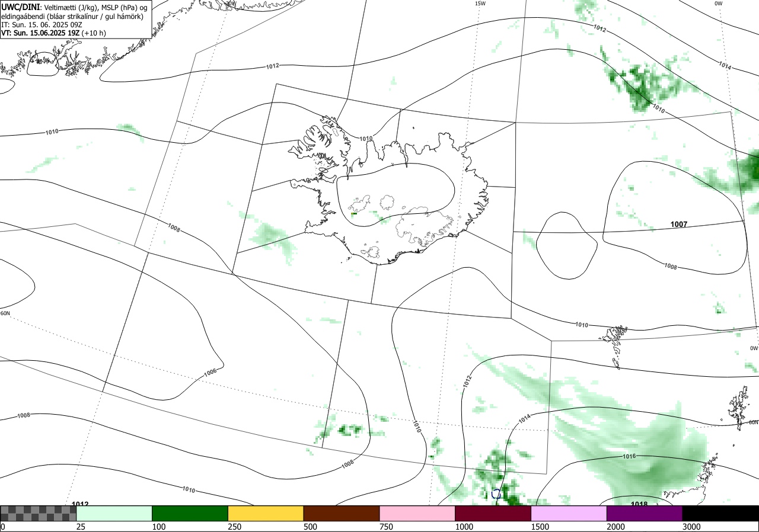The image size is (759, 532).
Task: Click the legend value "25"
Action: point(81,527)
